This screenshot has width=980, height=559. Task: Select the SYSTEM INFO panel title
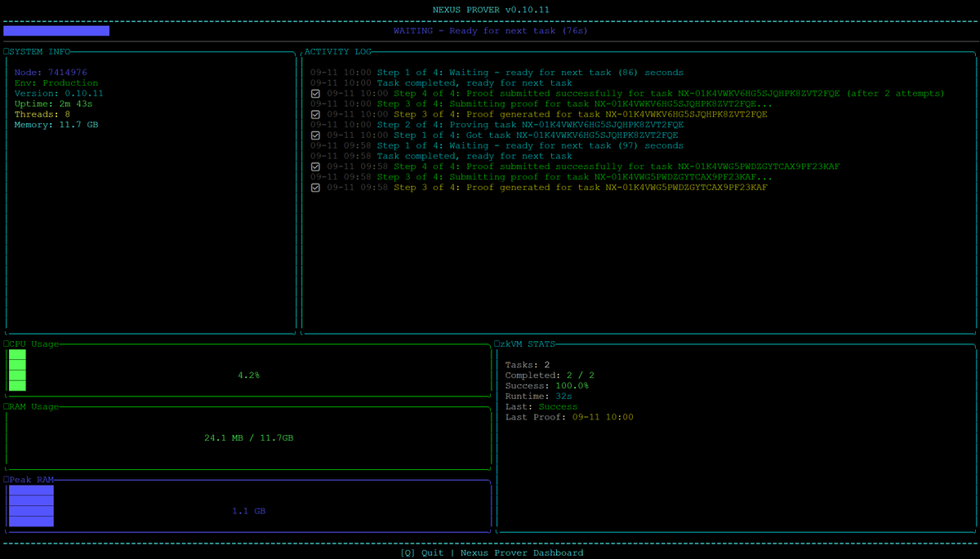[40, 51]
